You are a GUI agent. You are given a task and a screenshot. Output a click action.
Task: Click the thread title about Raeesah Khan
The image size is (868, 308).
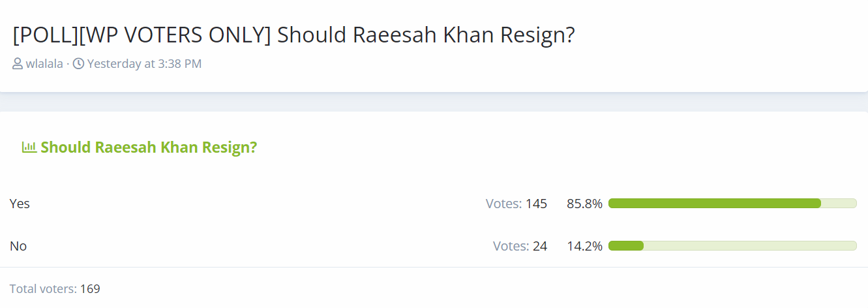click(293, 35)
